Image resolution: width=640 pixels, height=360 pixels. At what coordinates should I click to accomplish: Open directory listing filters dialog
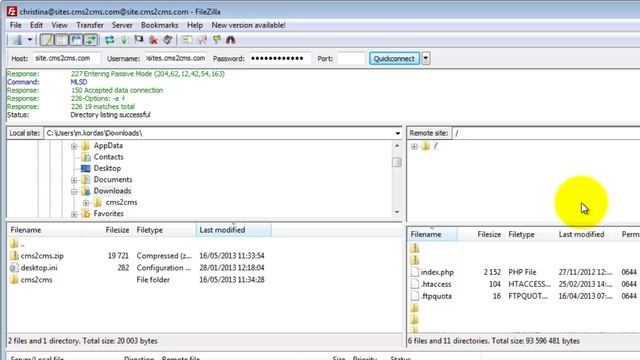[187, 40]
